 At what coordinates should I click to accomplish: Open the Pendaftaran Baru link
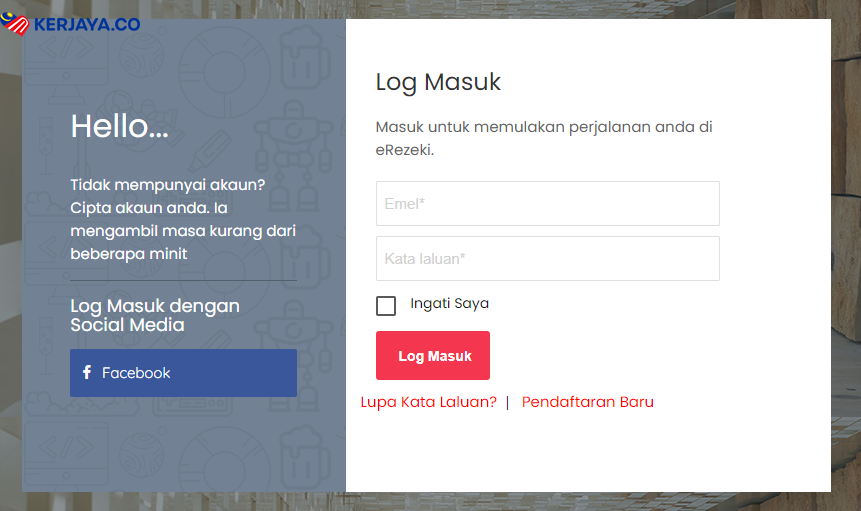tap(588, 402)
